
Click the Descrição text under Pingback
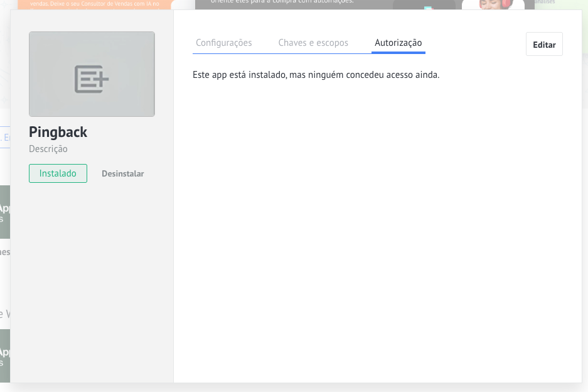(48, 149)
